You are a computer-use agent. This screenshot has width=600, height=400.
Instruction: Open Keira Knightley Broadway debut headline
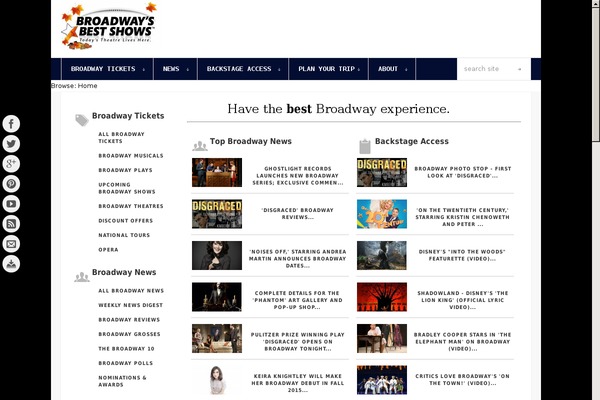298,383
